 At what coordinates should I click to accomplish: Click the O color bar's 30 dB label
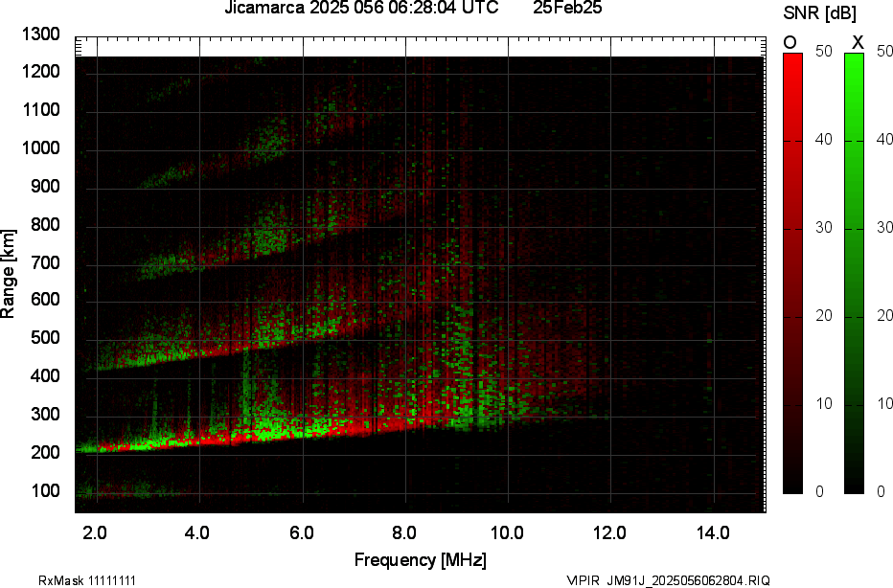click(x=823, y=228)
